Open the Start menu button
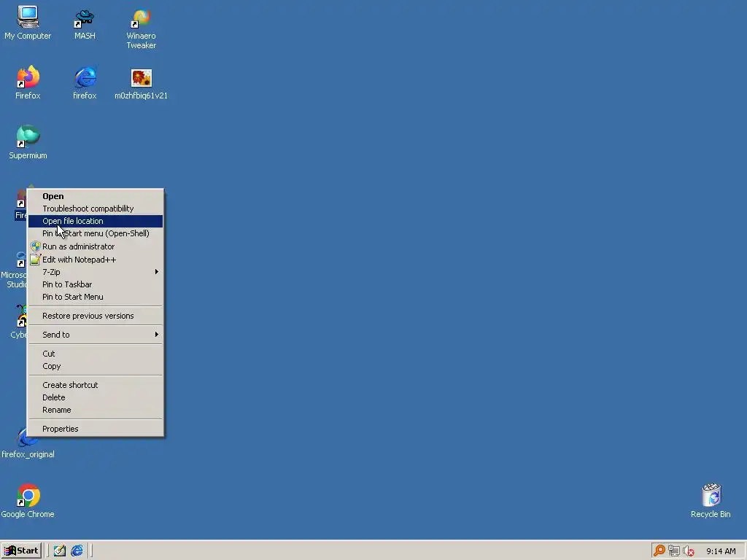The height and width of the screenshot is (560, 747). (x=21, y=551)
